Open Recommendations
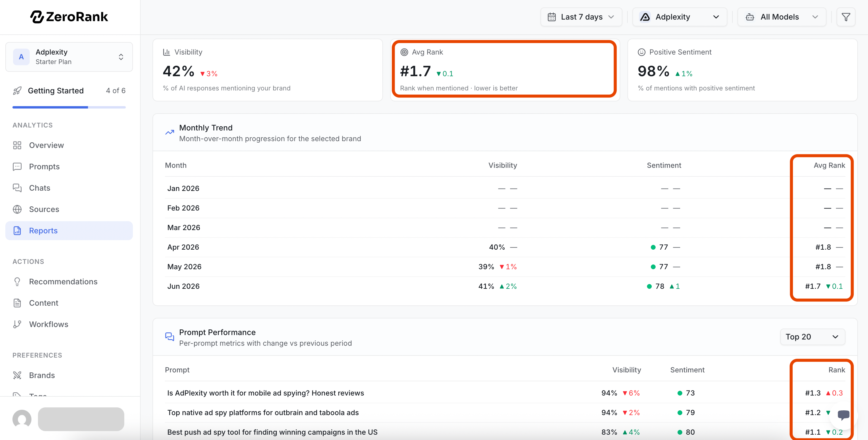 (69, 282)
